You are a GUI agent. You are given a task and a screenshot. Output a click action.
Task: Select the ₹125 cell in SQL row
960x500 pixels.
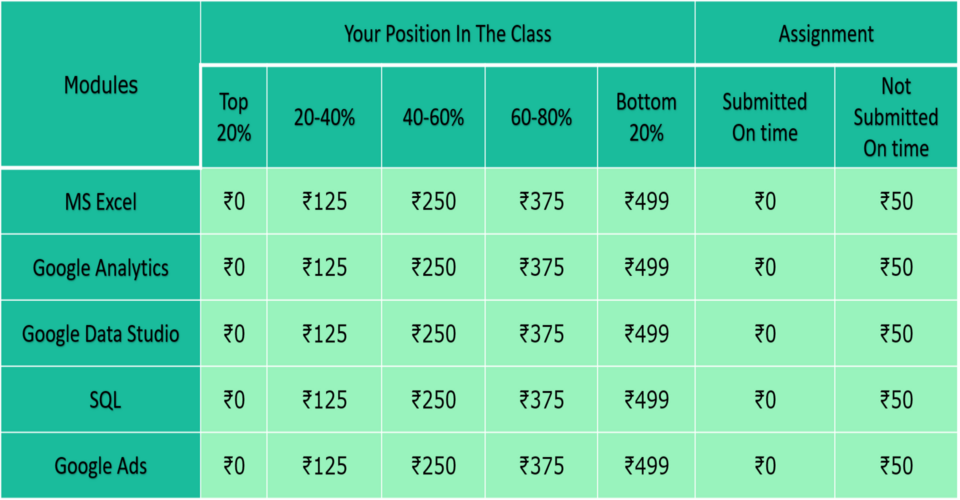pyautogui.click(x=324, y=400)
